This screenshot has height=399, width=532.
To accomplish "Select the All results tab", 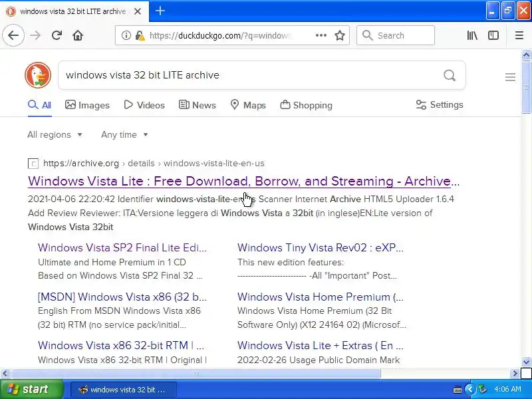I will pyautogui.click(x=40, y=105).
